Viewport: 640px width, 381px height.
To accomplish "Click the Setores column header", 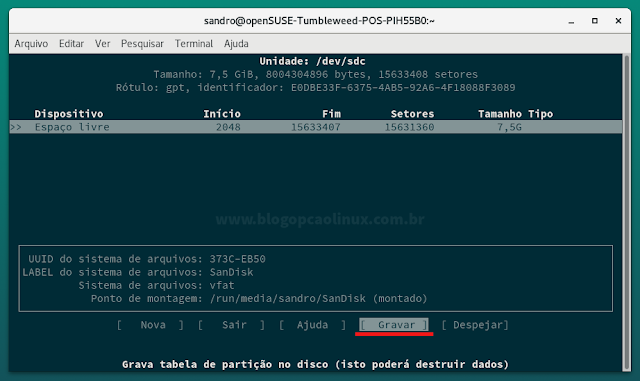I will point(412,114).
